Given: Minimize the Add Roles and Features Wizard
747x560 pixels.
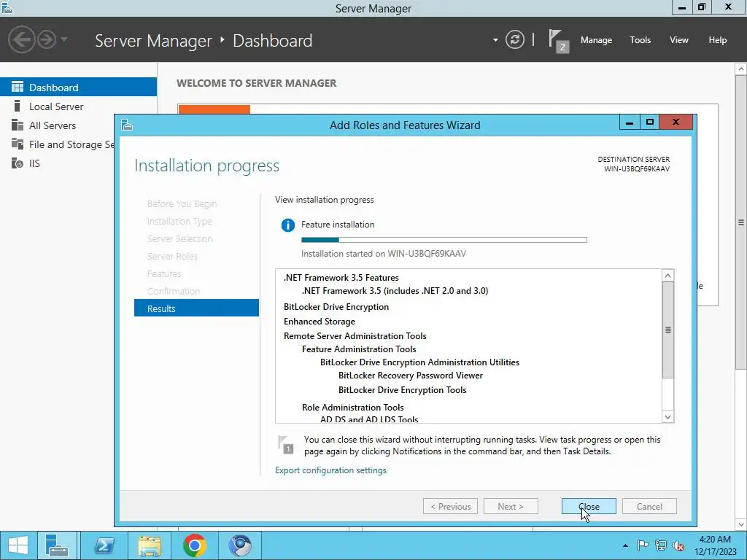Looking at the screenshot, I should pos(630,122).
